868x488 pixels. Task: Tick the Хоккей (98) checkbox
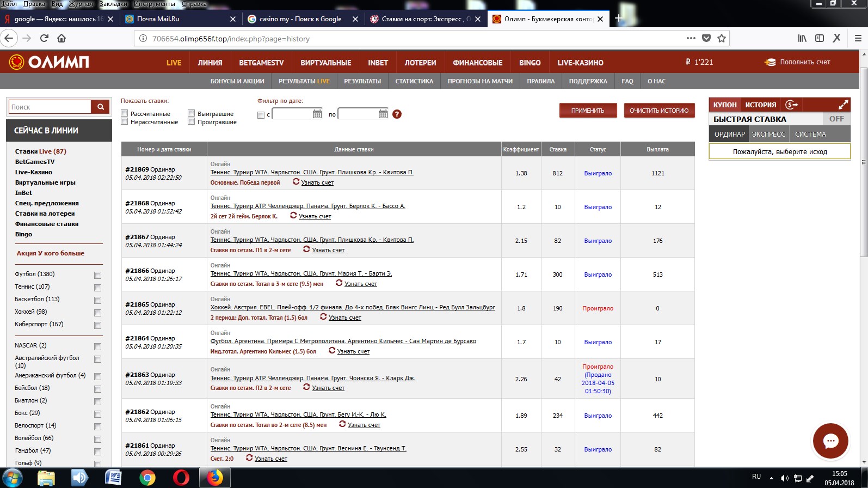(x=98, y=313)
